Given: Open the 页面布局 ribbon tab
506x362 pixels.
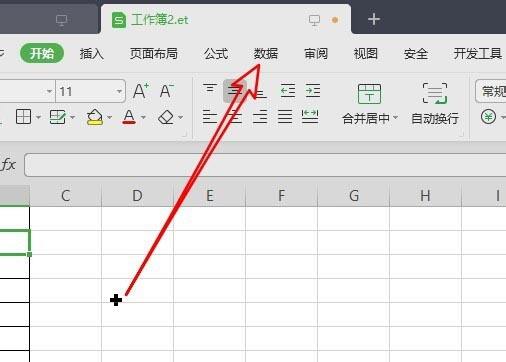Looking at the screenshot, I should (x=154, y=54).
